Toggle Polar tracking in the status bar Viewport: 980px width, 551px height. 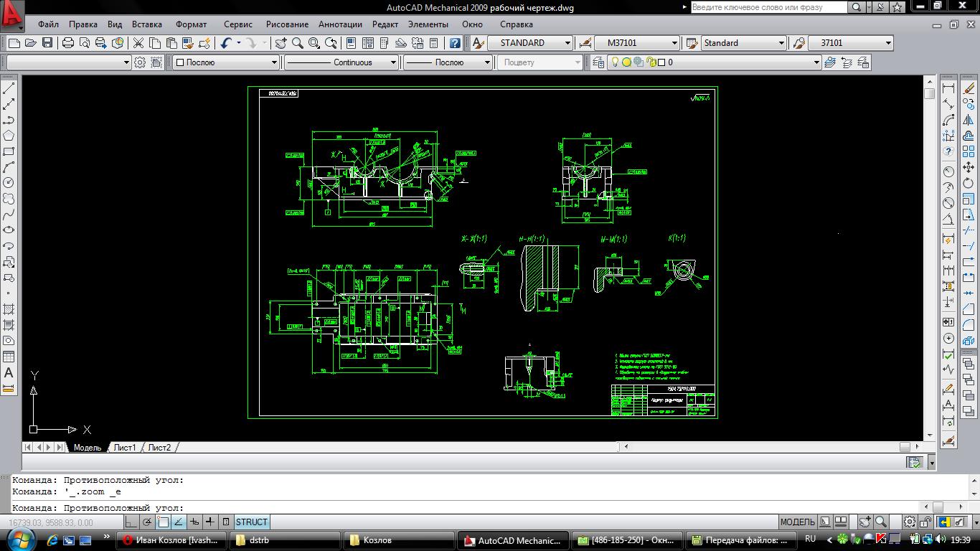[x=147, y=522]
